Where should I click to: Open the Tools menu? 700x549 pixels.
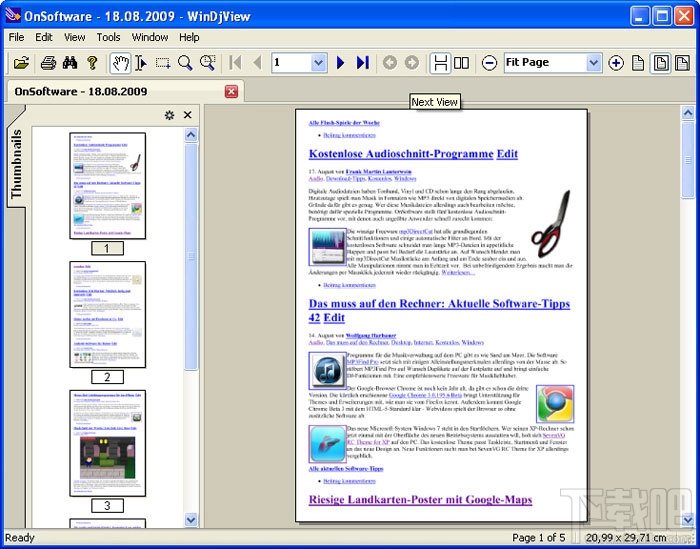(x=108, y=37)
